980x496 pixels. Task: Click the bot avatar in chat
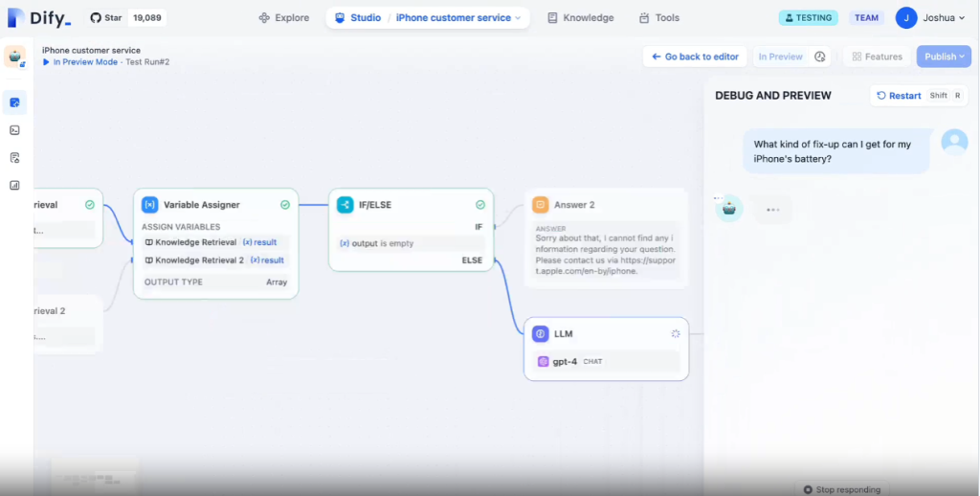(x=728, y=209)
